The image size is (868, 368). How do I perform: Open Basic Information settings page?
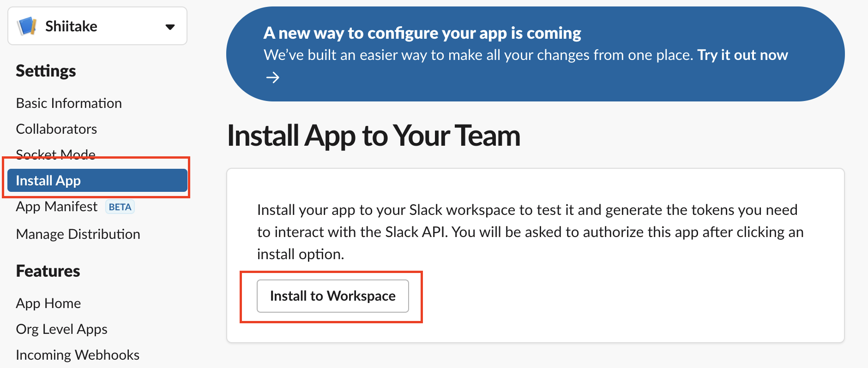pyautogui.click(x=69, y=103)
